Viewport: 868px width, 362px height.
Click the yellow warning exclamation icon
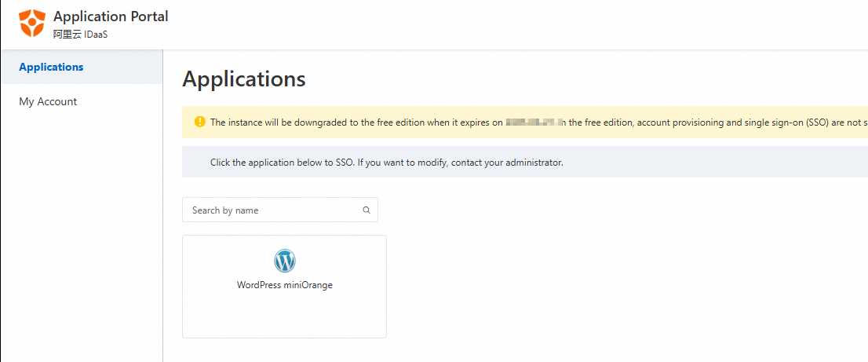click(x=199, y=122)
